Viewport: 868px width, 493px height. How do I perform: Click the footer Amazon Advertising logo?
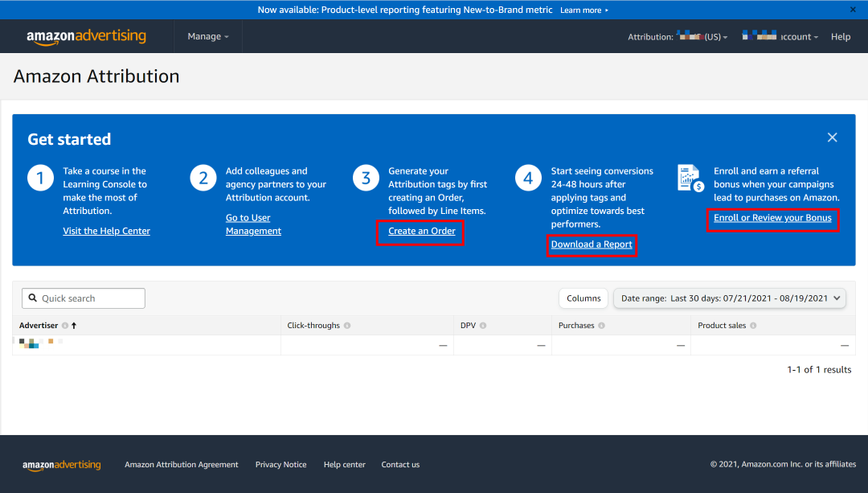click(61, 465)
